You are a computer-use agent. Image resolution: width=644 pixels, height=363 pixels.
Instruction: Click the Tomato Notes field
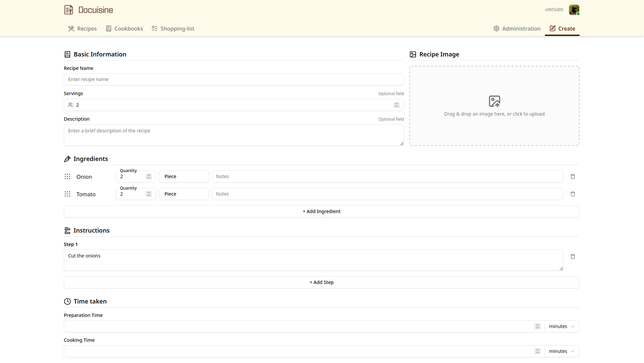click(x=387, y=194)
